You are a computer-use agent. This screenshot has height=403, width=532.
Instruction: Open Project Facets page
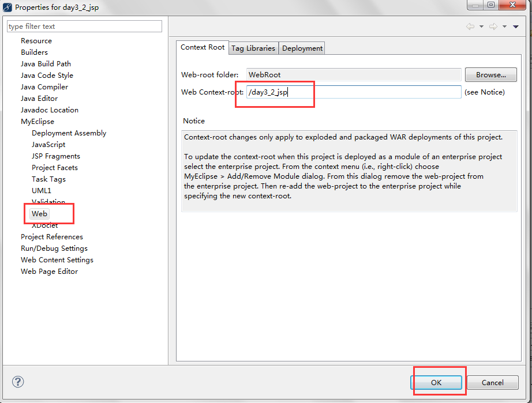coord(55,167)
